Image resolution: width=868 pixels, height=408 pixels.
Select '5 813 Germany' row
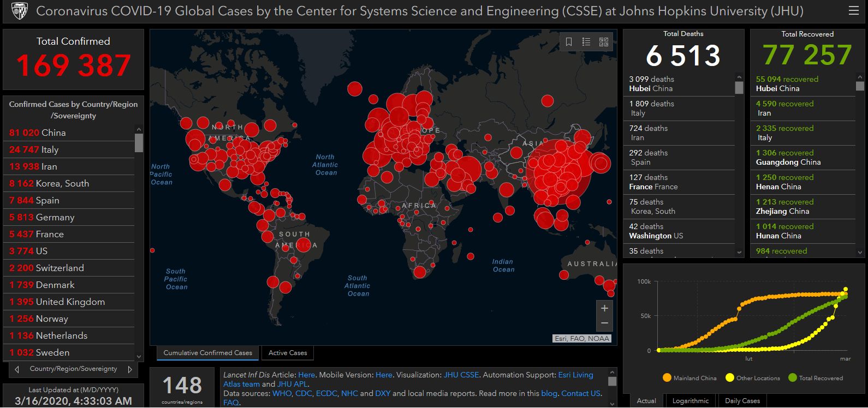point(69,217)
